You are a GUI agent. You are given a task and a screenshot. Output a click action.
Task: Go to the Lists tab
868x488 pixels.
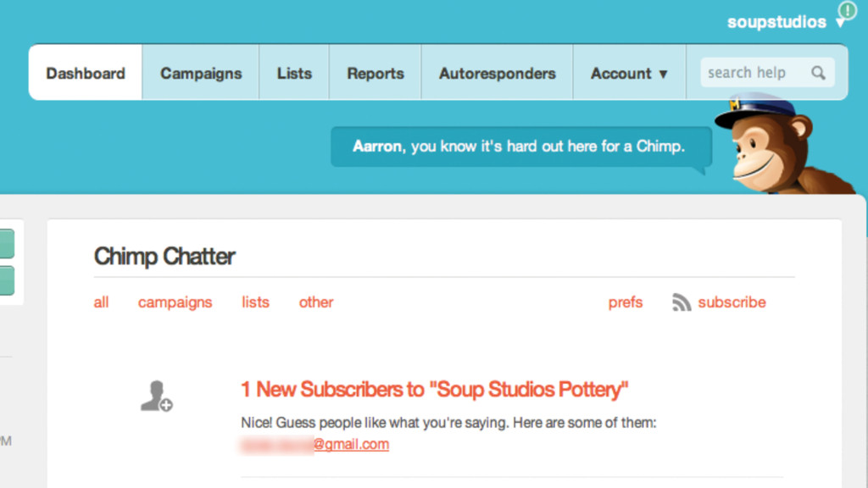click(x=294, y=73)
